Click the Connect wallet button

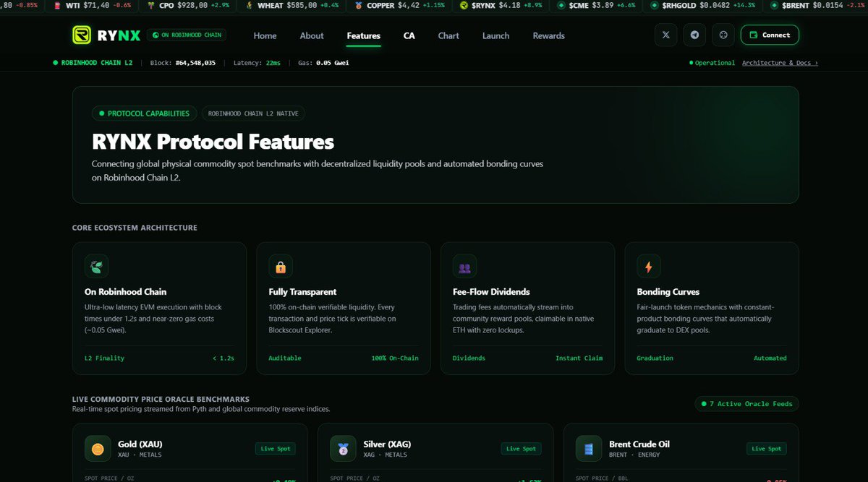(x=770, y=35)
